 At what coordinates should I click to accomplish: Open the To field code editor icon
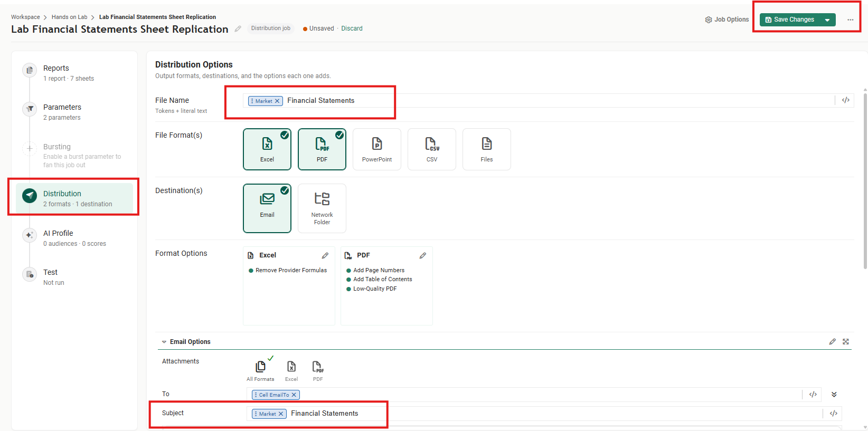click(x=813, y=394)
